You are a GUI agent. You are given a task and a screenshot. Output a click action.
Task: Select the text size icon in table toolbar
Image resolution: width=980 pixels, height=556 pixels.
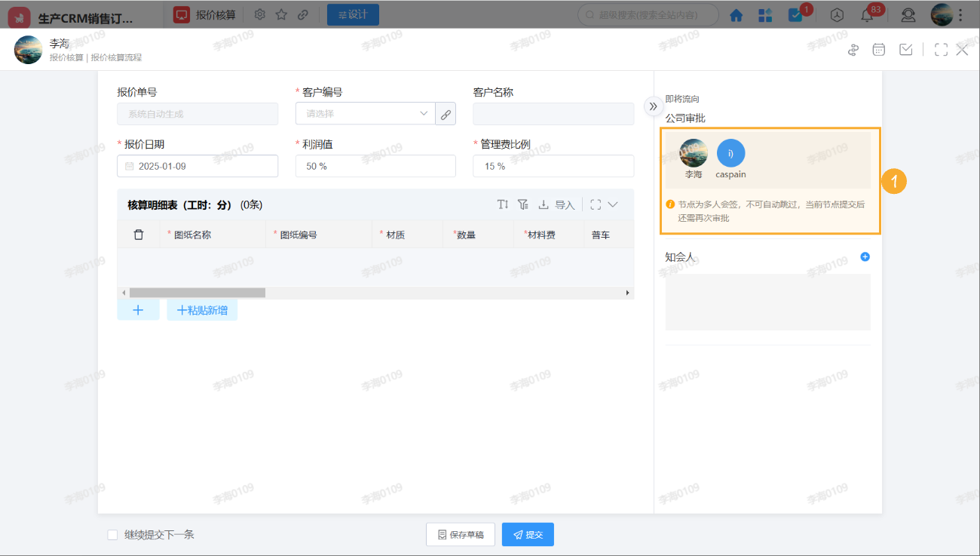(503, 204)
